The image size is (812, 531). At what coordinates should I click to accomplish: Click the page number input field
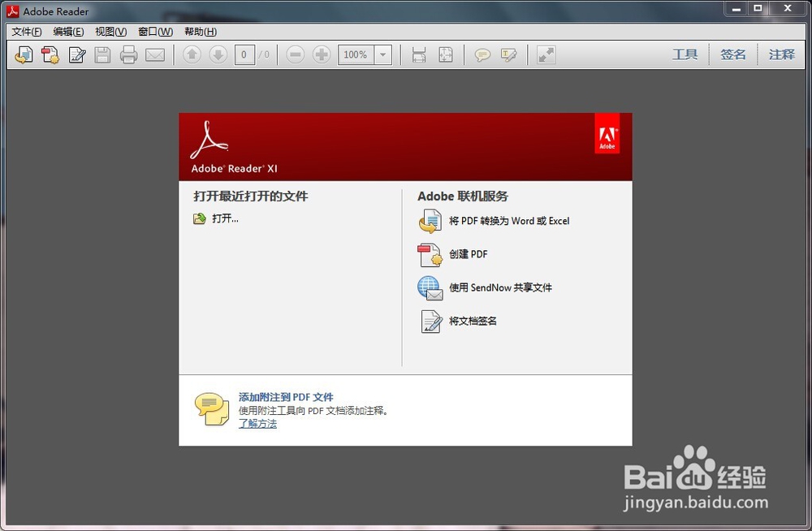pyautogui.click(x=244, y=54)
